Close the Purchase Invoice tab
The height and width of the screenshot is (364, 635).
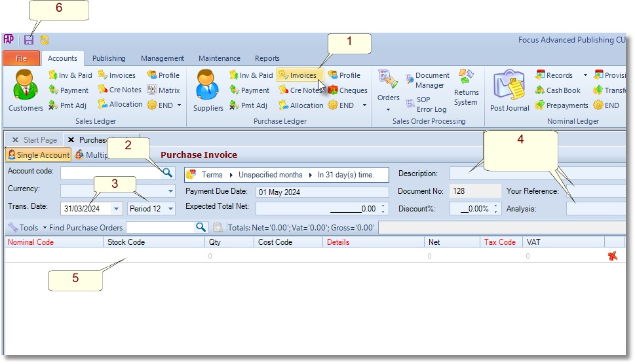(x=71, y=140)
